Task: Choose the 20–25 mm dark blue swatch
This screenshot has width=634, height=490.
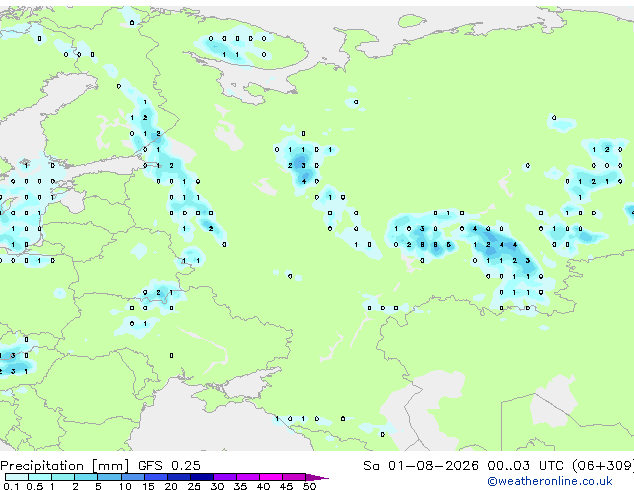Action: 179,477
